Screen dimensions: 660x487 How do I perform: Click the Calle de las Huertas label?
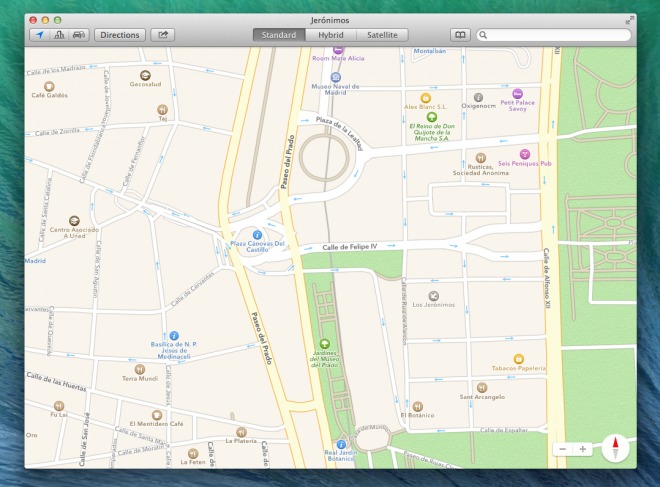56,381
